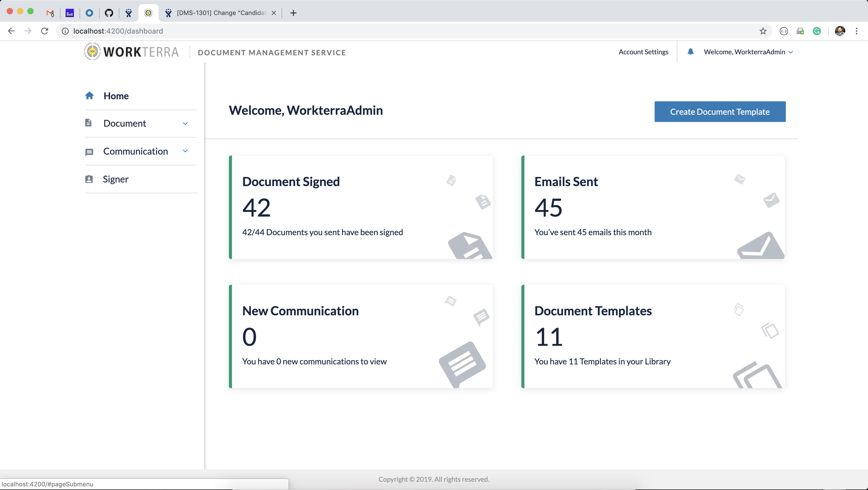The image size is (868, 490).
Task: Click 'You have 0 new communications to view'
Action: (314, 361)
